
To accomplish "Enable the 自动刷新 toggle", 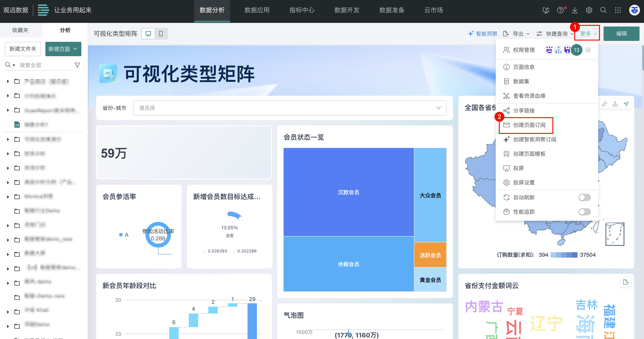I will coord(584,197).
